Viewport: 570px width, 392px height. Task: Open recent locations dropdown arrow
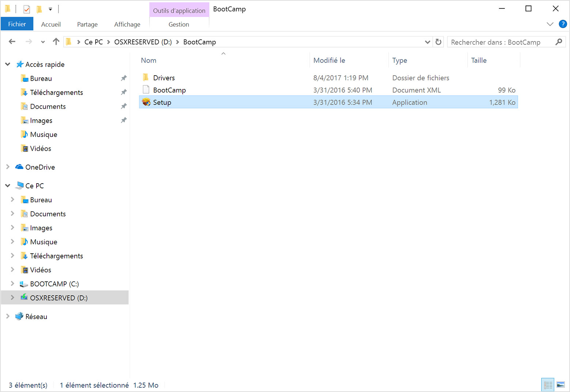click(43, 42)
